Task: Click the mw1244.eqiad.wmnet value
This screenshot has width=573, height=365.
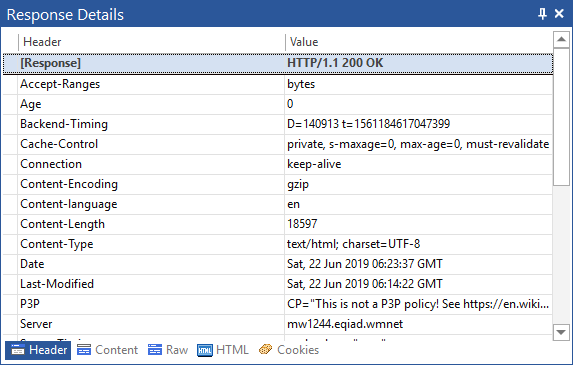Action: point(345,324)
